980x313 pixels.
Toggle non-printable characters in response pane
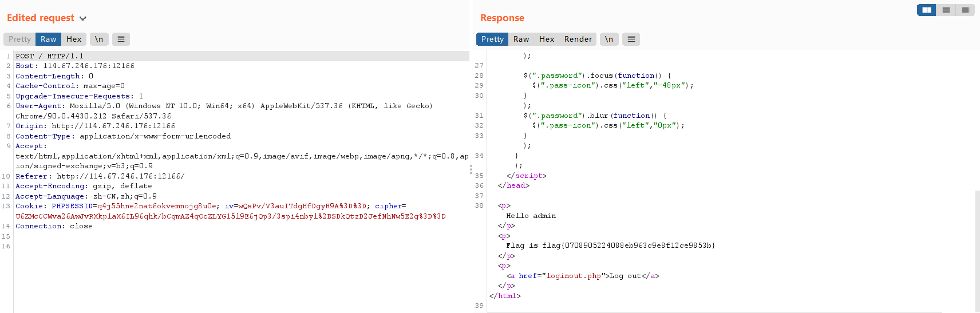(x=609, y=39)
